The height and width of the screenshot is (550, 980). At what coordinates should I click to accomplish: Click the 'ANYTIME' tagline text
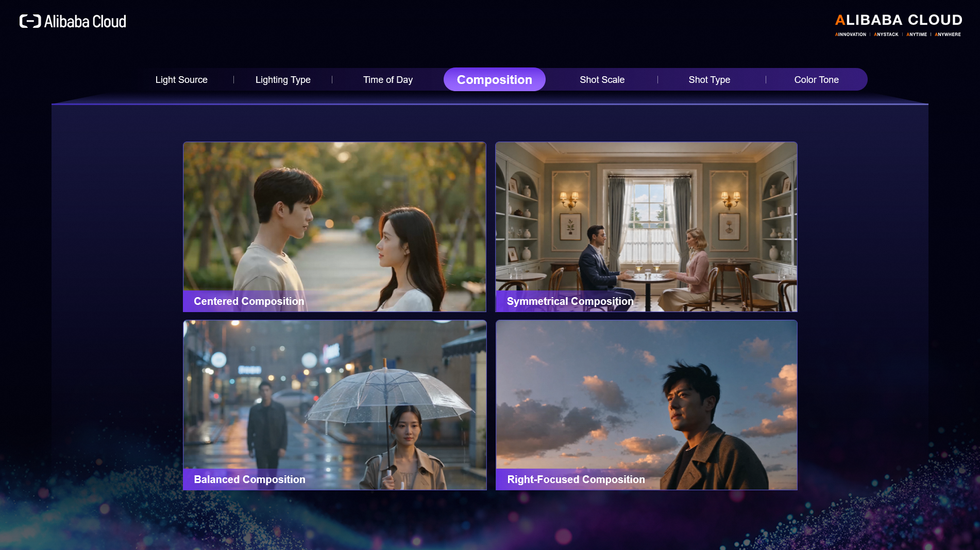[917, 35]
